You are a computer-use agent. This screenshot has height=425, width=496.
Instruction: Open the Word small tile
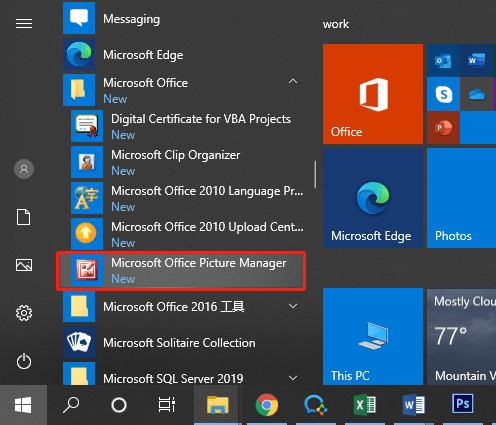(x=477, y=60)
